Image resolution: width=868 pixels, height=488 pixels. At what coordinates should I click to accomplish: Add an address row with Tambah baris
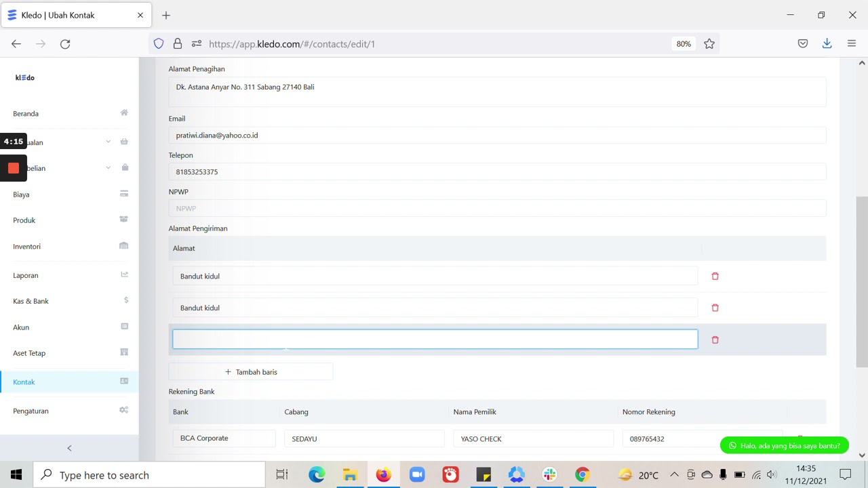pyautogui.click(x=251, y=372)
